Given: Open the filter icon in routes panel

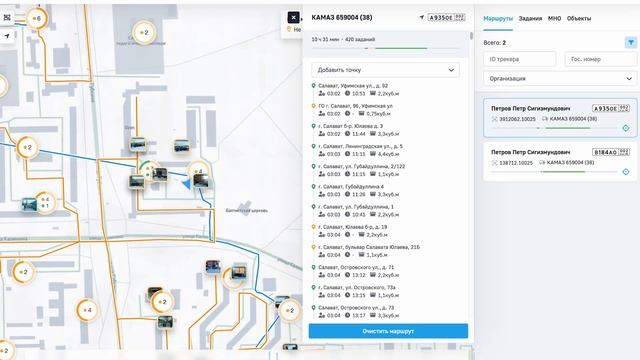Looking at the screenshot, I should point(631,42).
